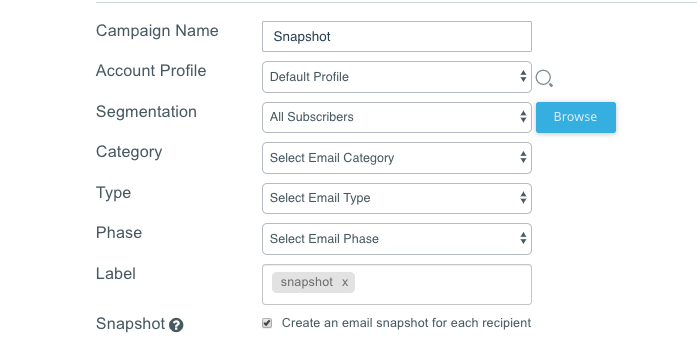Open the Select Email Phase dropdown
Screen dimensions: 697x364
tap(397, 239)
